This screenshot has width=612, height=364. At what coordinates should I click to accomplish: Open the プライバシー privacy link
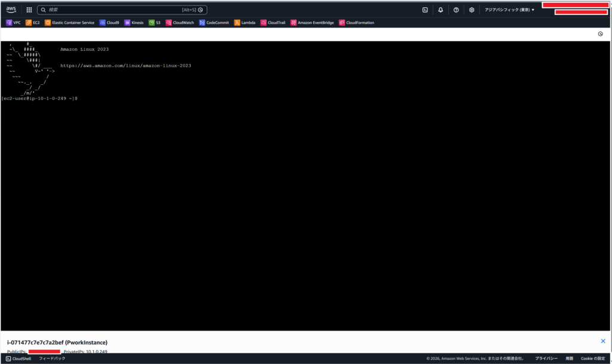click(546, 359)
